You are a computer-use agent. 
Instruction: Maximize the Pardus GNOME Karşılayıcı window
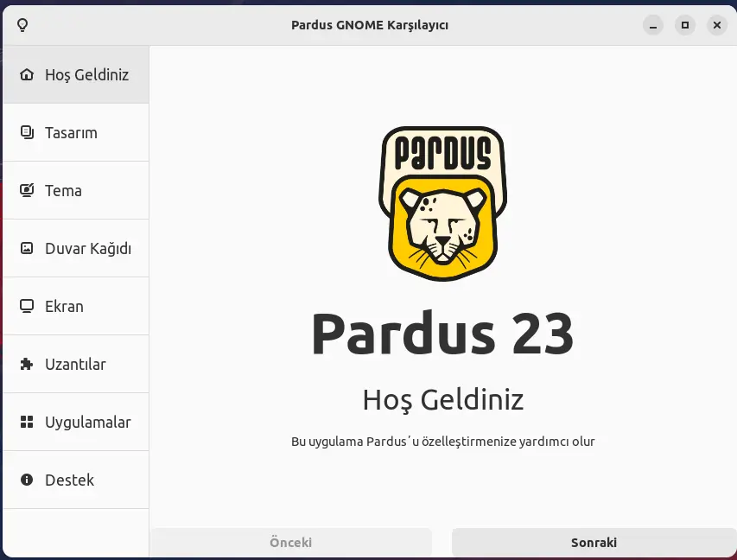pyautogui.click(x=685, y=25)
